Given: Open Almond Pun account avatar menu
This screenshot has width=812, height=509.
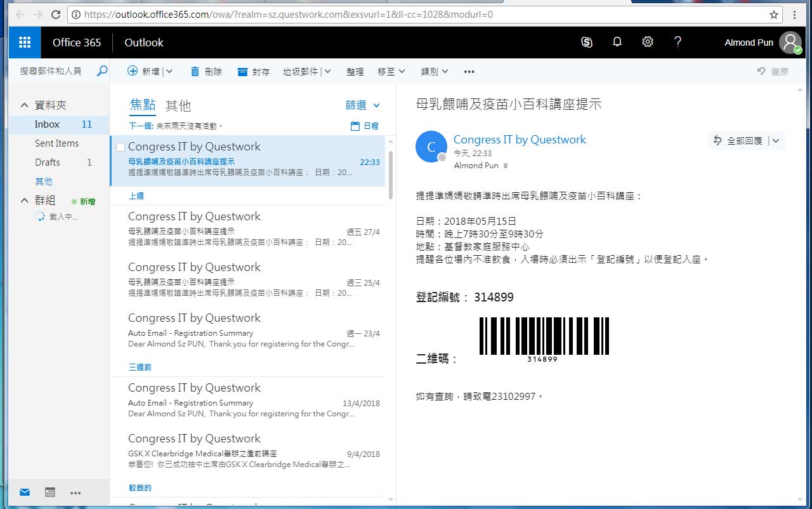Looking at the screenshot, I should 790,43.
